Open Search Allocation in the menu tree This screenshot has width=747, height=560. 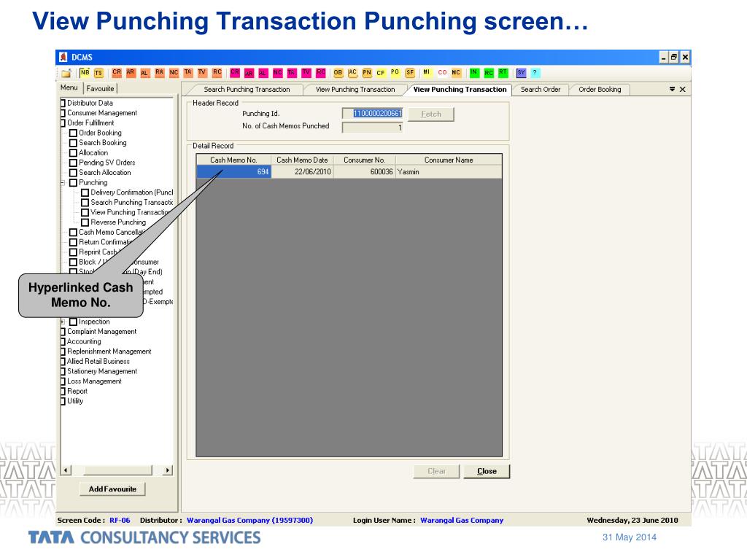tap(105, 173)
